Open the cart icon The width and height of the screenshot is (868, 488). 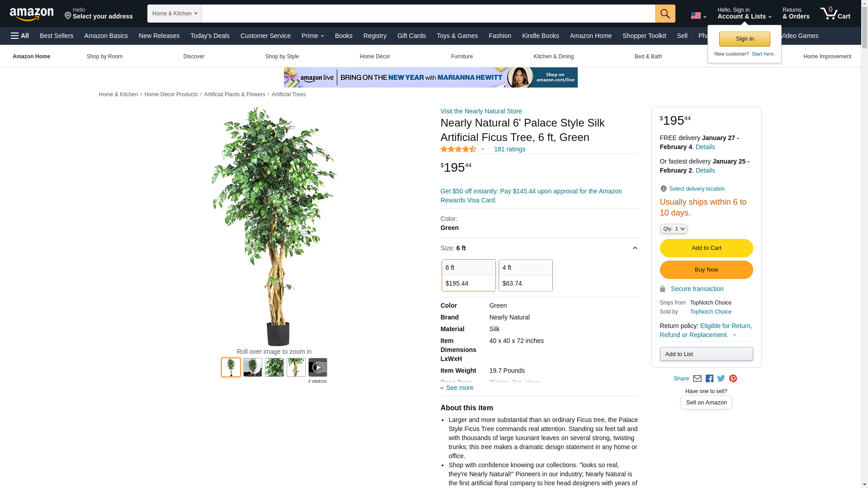click(835, 14)
